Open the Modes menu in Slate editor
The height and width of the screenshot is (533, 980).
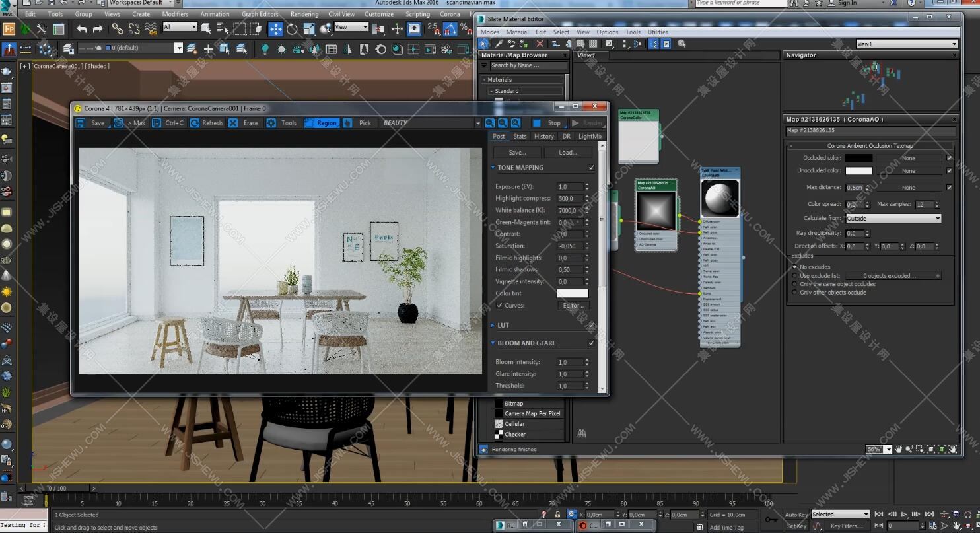pyautogui.click(x=490, y=32)
